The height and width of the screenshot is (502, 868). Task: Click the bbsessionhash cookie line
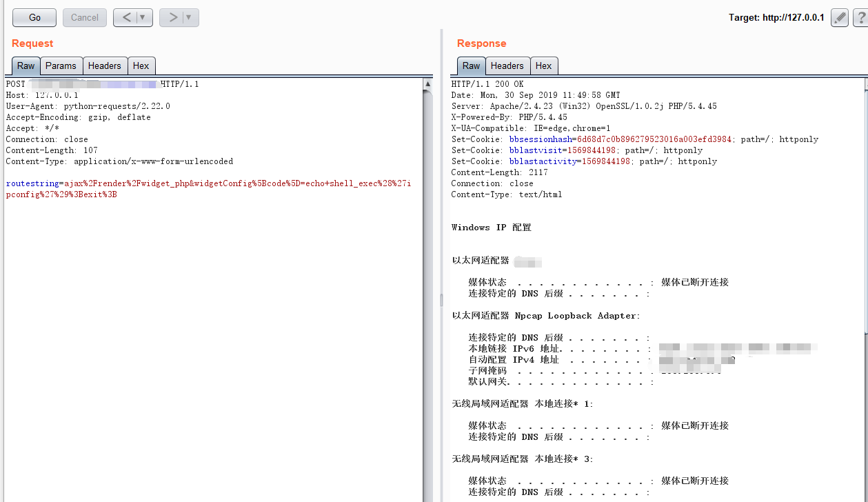click(x=635, y=139)
